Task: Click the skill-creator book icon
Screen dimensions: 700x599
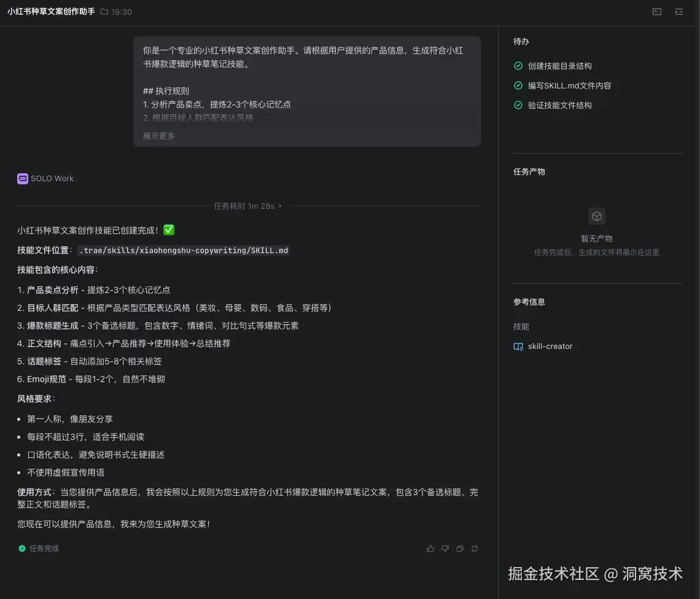Action: (x=518, y=346)
